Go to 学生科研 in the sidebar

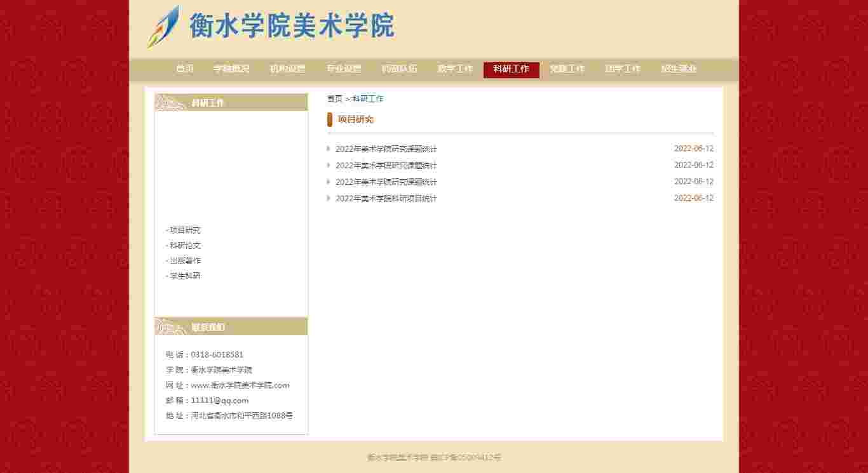tap(185, 276)
